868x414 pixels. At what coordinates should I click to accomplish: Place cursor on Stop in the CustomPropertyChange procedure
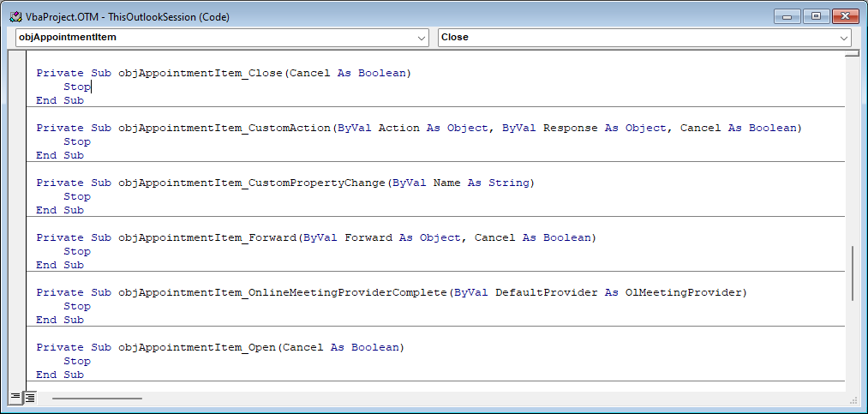tap(77, 196)
